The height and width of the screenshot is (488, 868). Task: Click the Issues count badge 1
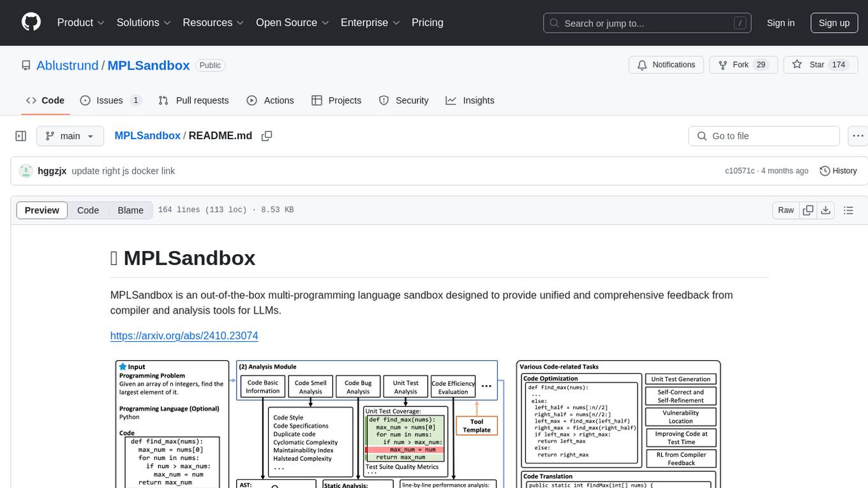[x=135, y=100]
